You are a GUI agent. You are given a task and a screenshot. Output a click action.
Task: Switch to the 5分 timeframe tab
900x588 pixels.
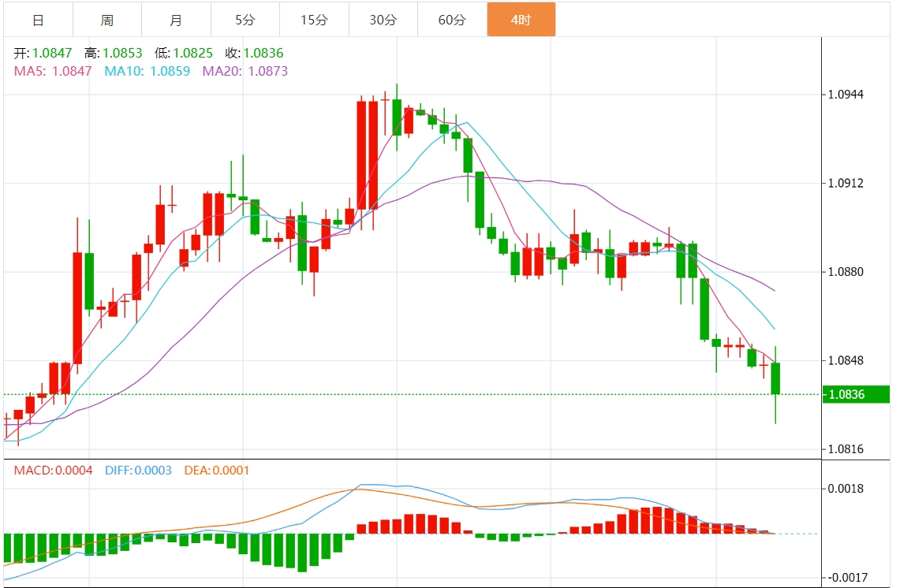pos(245,20)
